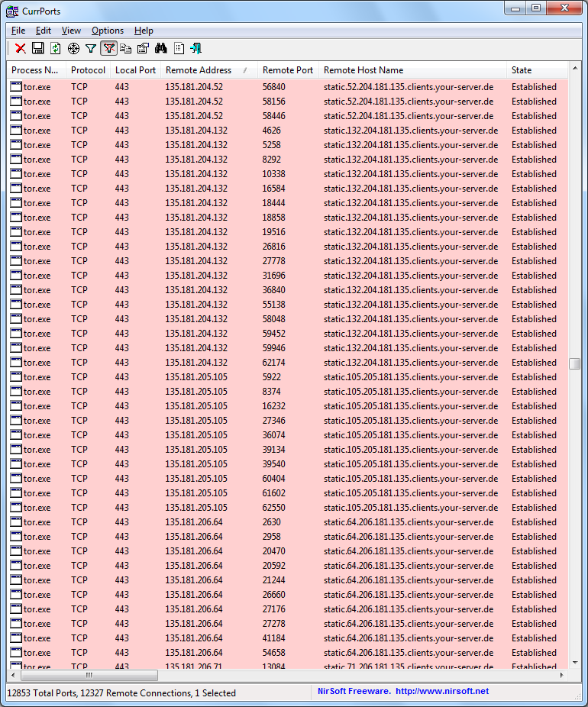This screenshot has height=707, width=588.
Task: Click the CurrPorts title bar app icon
Action: (12, 11)
